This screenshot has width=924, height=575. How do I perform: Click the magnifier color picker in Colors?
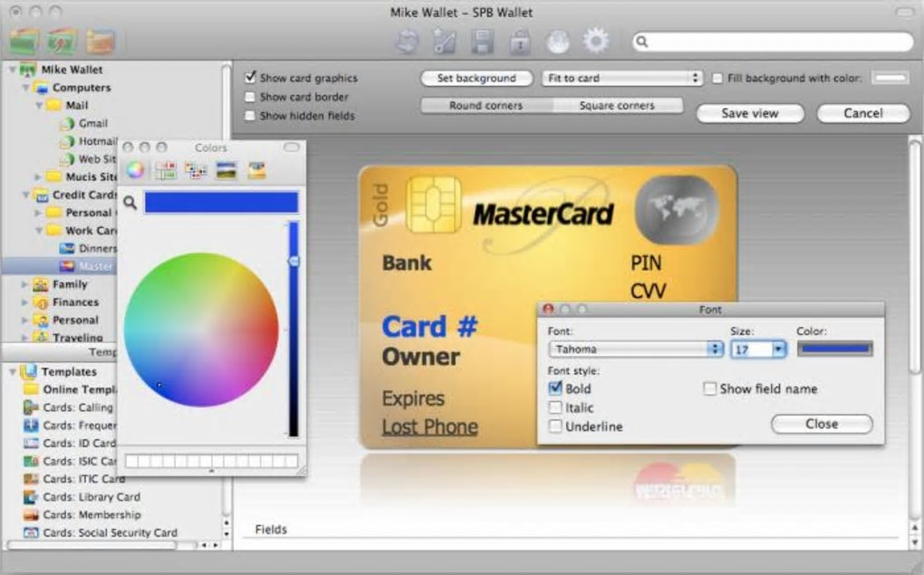pyautogui.click(x=130, y=203)
